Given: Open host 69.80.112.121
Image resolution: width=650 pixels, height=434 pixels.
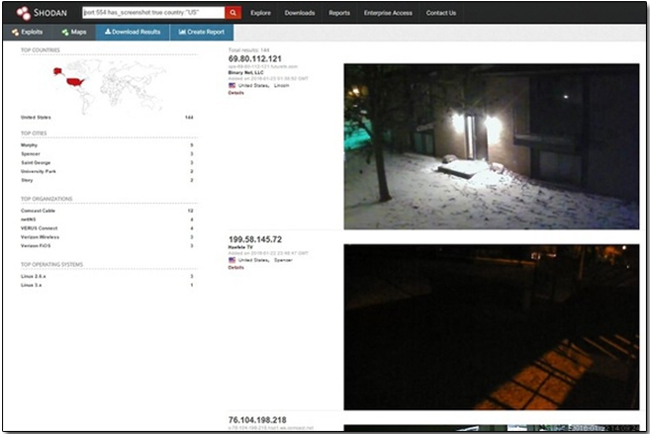Looking at the screenshot, I should pyautogui.click(x=255, y=59).
